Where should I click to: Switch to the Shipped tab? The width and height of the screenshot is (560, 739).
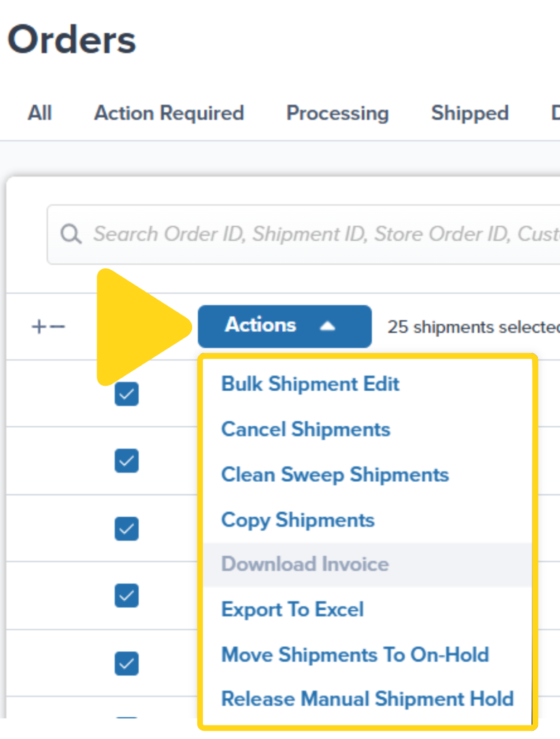pos(470,113)
